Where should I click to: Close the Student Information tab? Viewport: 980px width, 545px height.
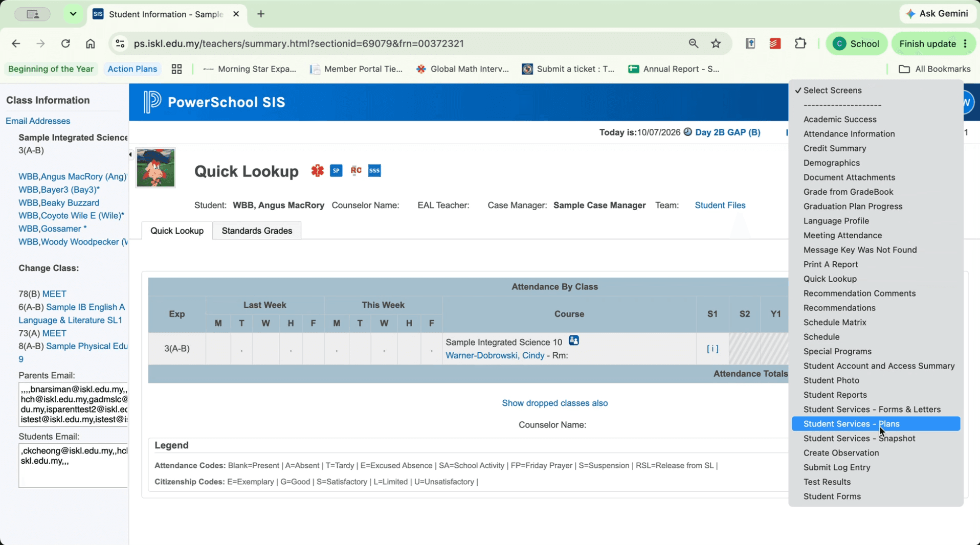click(x=236, y=14)
